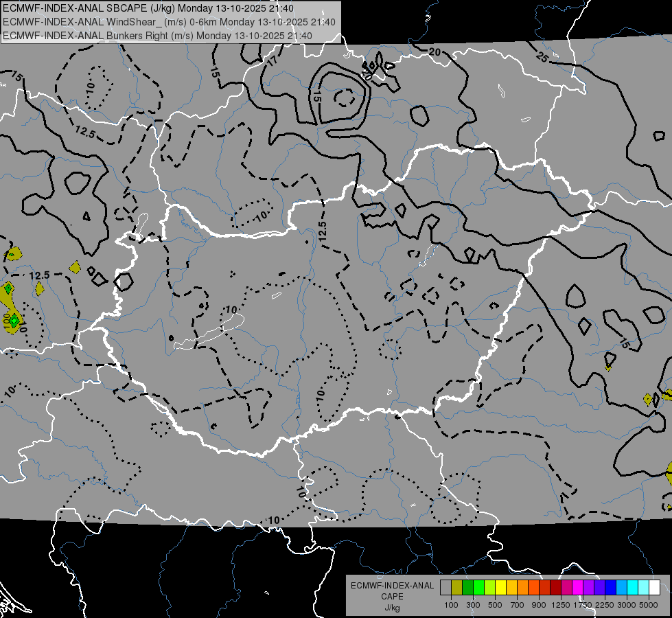
Task: Click the legend value 500
Action: point(495,605)
